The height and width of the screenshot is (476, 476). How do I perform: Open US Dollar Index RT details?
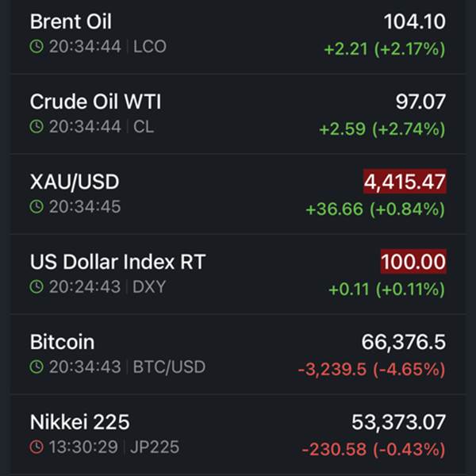click(x=117, y=263)
